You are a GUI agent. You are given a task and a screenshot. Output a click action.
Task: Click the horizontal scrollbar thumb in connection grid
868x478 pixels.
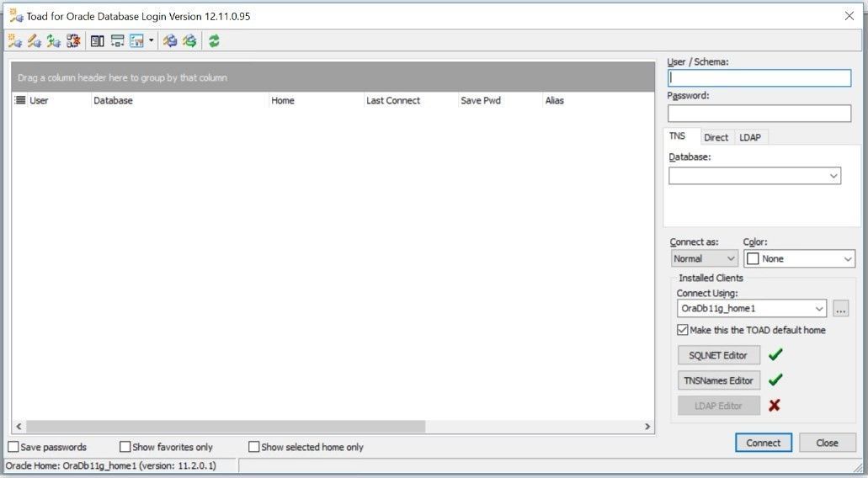tap(226, 427)
